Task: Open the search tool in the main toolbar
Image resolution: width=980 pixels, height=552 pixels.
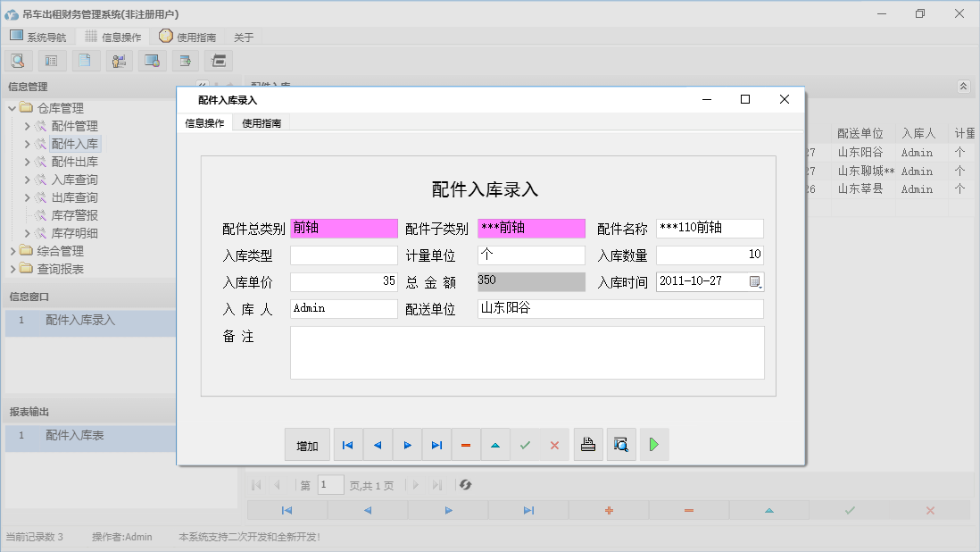Action: pos(19,60)
